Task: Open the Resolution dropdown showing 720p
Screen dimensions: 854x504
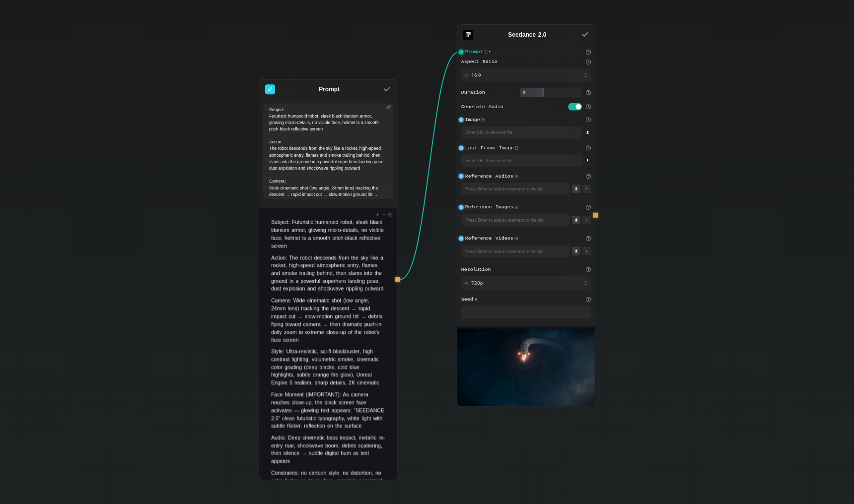Action: 526,283
